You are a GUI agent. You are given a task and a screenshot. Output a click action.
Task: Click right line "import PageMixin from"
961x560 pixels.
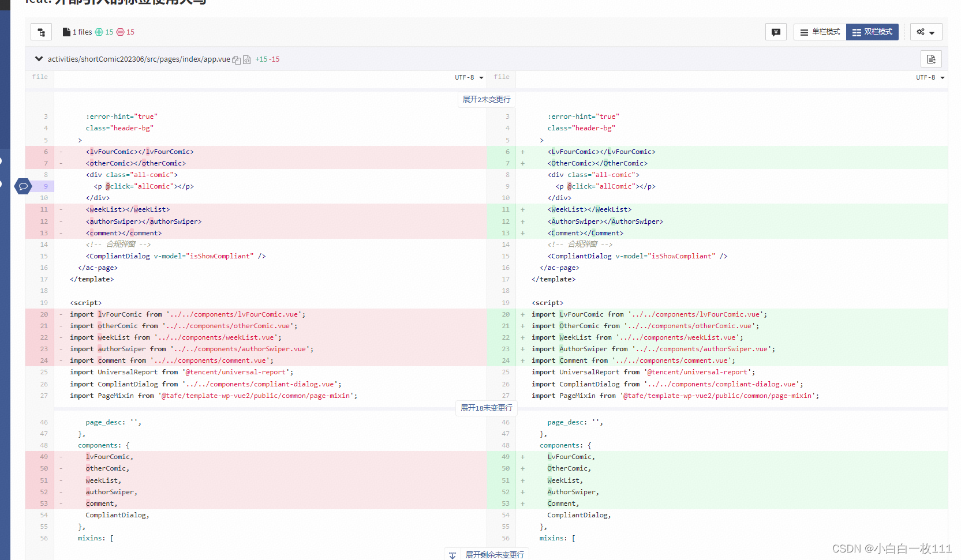click(x=675, y=396)
